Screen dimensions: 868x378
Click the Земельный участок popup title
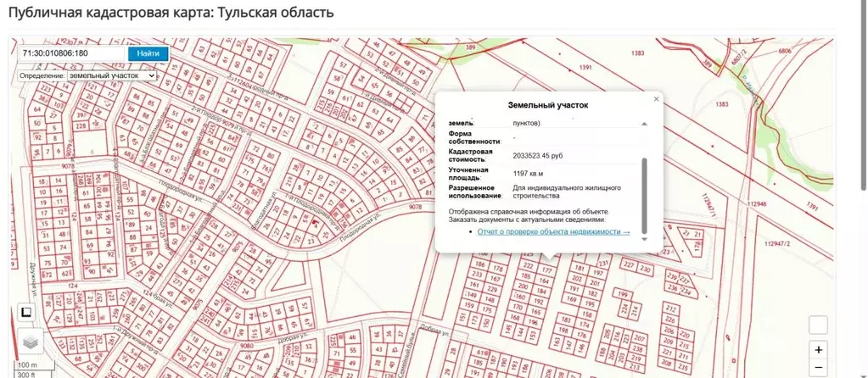pos(548,105)
